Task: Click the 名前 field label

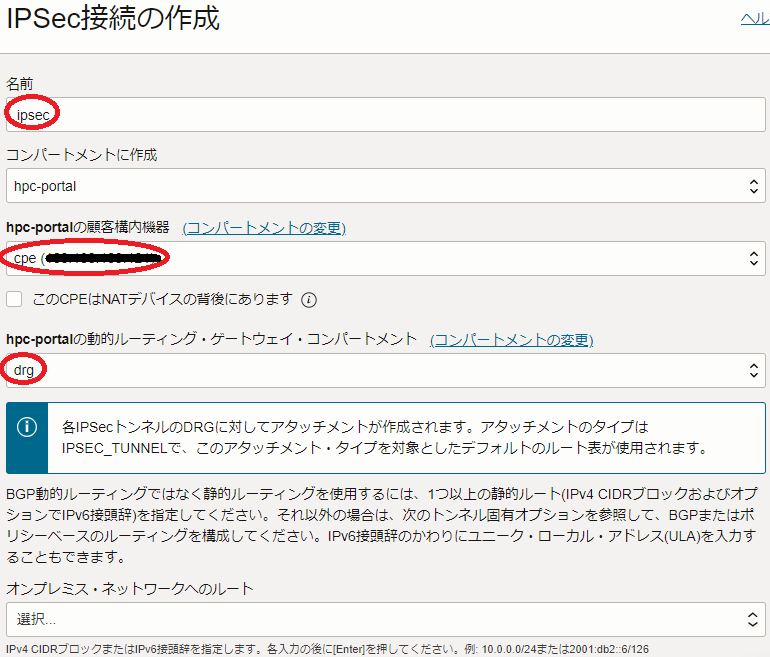Action: 20,82
